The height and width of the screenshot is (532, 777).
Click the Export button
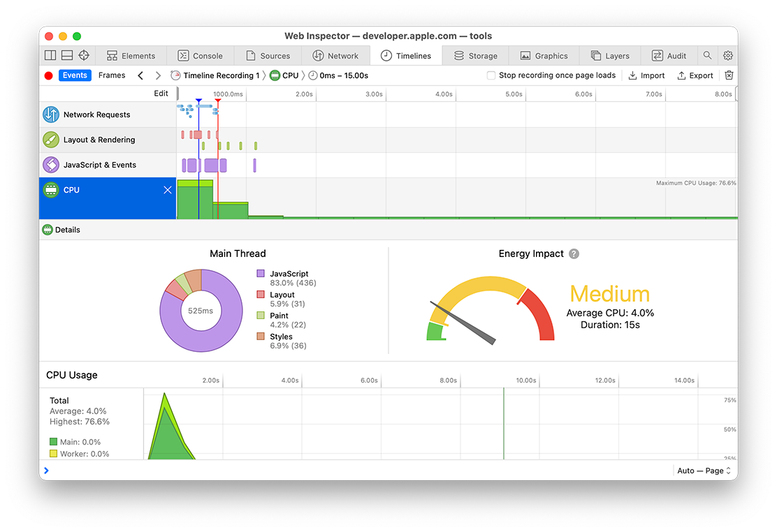pyautogui.click(x=695, y=75)
